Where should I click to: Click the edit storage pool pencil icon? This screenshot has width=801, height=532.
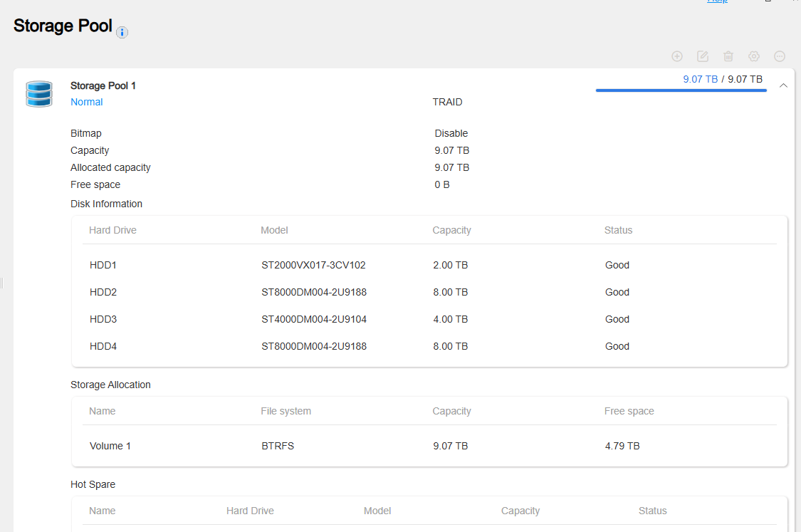(703, 56)
